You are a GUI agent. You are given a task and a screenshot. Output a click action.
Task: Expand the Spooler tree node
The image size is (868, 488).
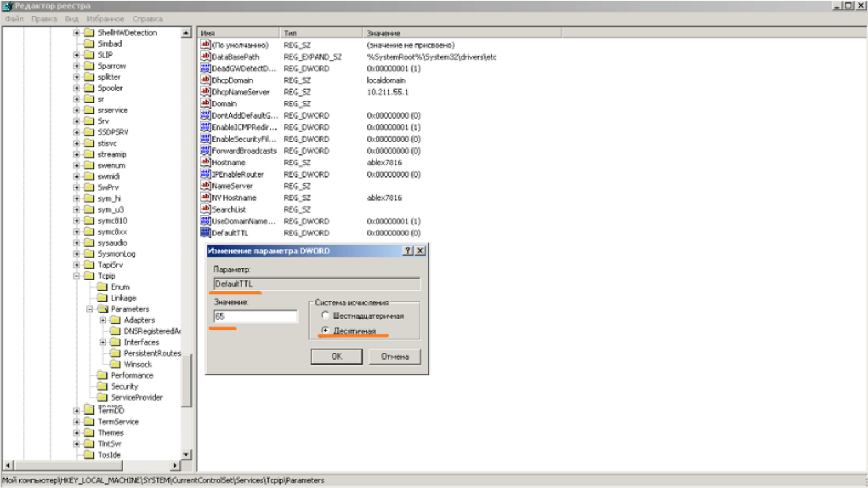pos(76,88)
